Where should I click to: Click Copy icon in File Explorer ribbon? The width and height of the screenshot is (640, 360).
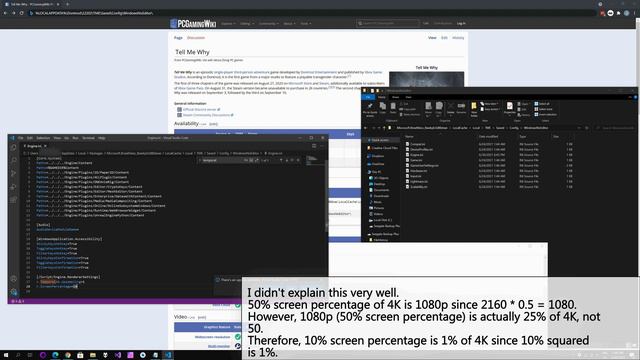(x=383, y=108)
